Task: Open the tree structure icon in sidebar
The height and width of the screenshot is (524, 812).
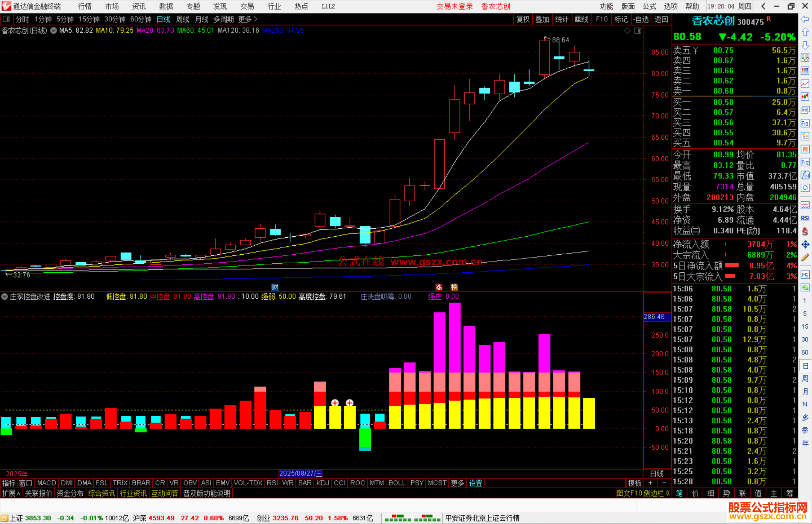Action: click(805, 136)
